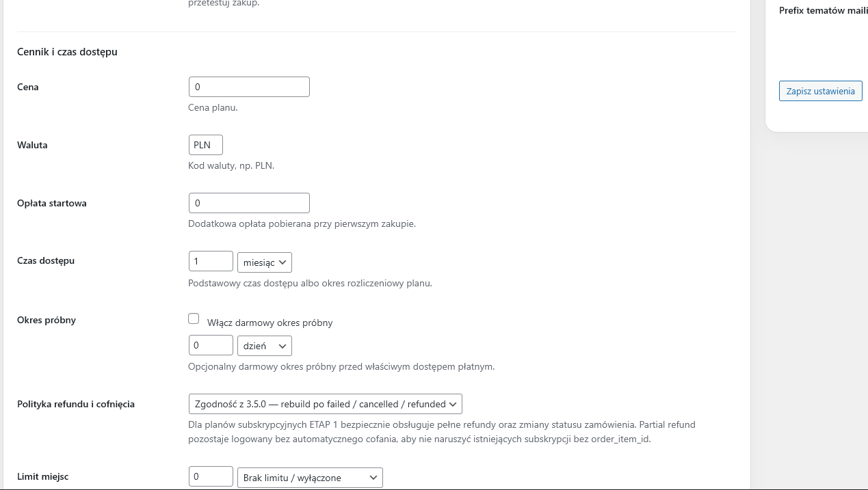Click the Cena field label

[x=28, y=87]
